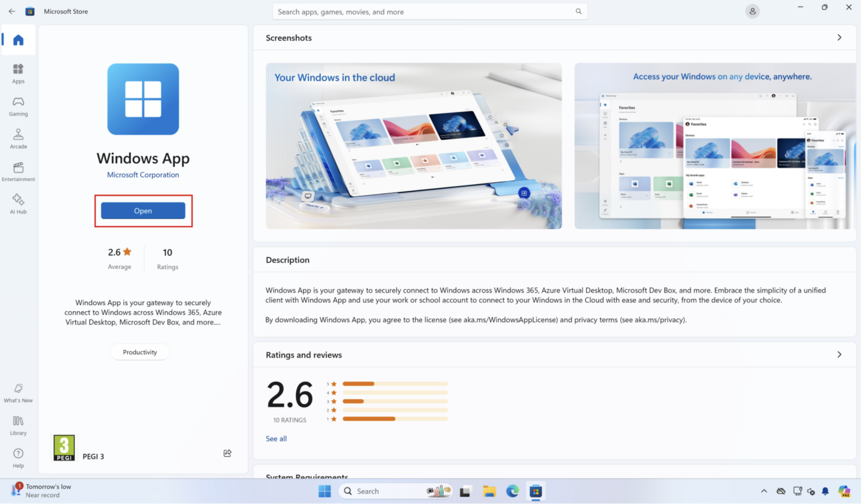Screen dimensions: 861x504
Task: Click the user profile account icon
Action: 752,11
